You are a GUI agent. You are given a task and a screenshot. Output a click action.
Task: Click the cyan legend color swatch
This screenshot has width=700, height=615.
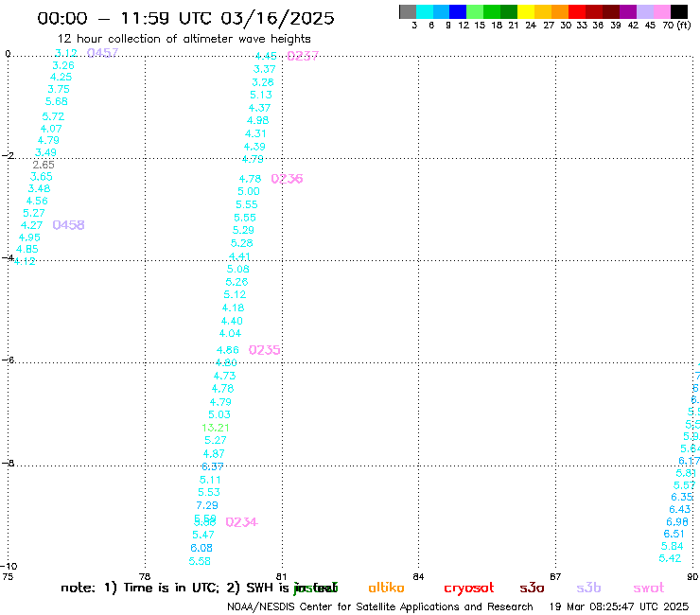[425, 12]
